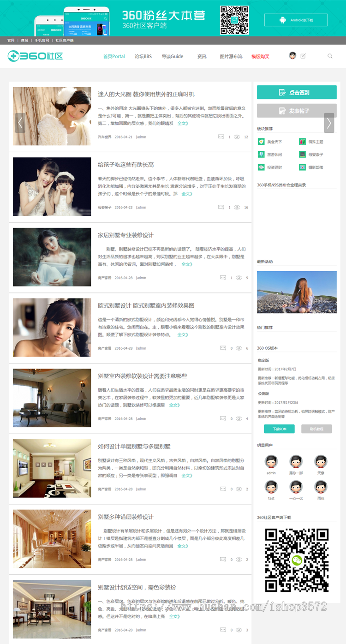Click 公测版 heading in 360 OS版本

pyautogui.click(x=263, y=394)
